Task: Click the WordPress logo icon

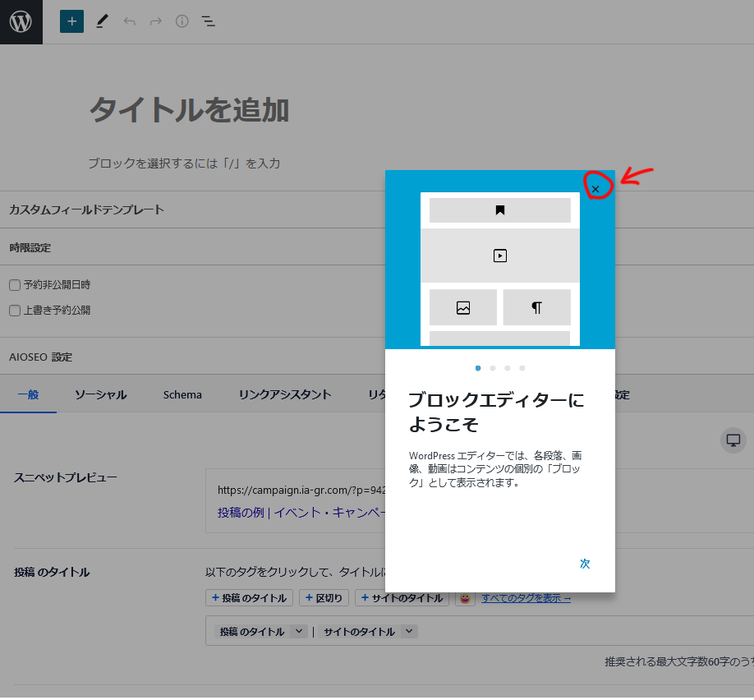Action: (21, 21)
